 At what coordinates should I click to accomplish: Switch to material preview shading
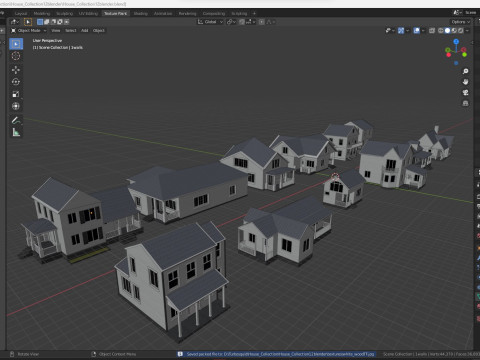coord(454,31)
